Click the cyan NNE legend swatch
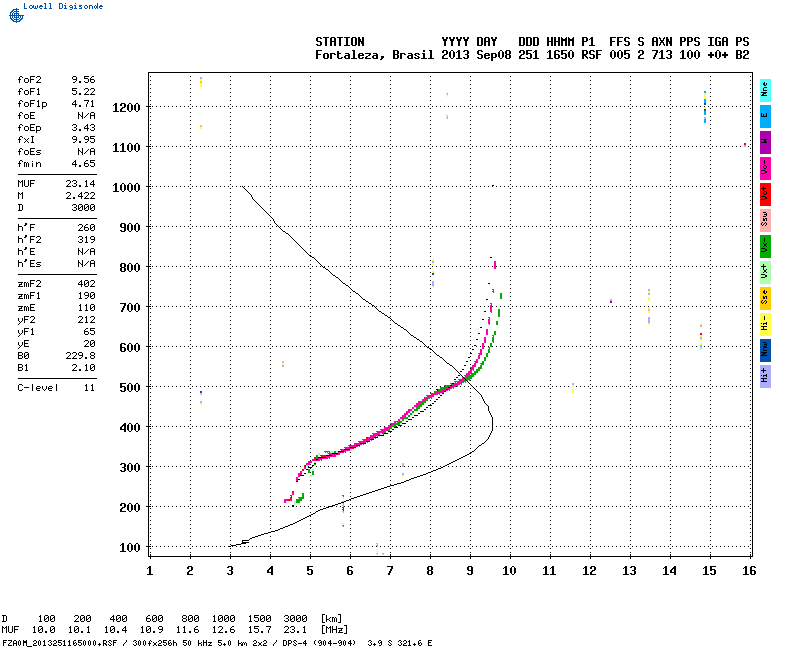 765,89
